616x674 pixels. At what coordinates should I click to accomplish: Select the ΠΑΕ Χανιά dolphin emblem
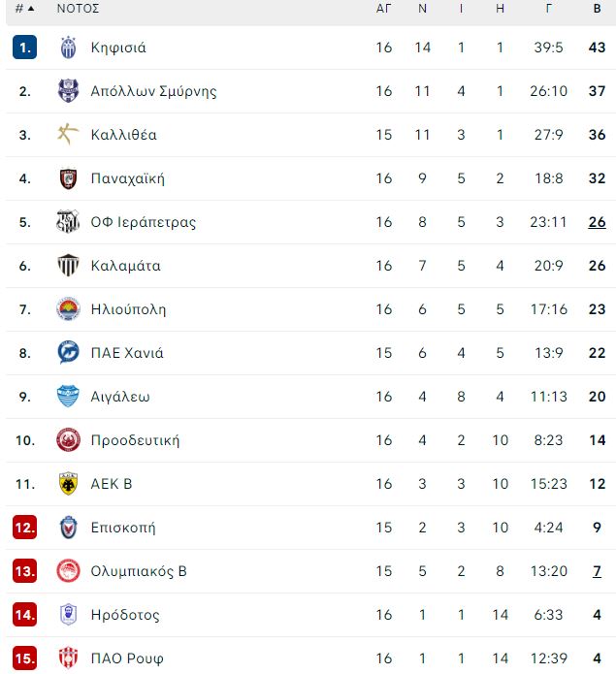68,352
